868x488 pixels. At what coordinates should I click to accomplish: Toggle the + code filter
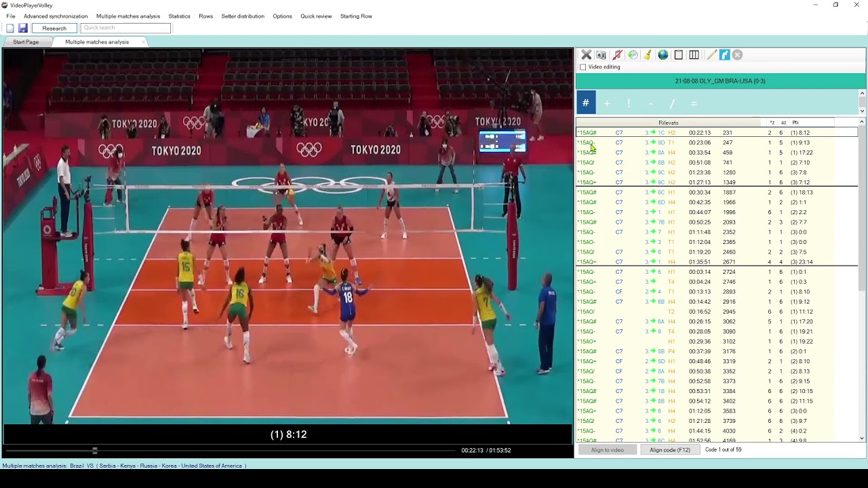[607, 102]
